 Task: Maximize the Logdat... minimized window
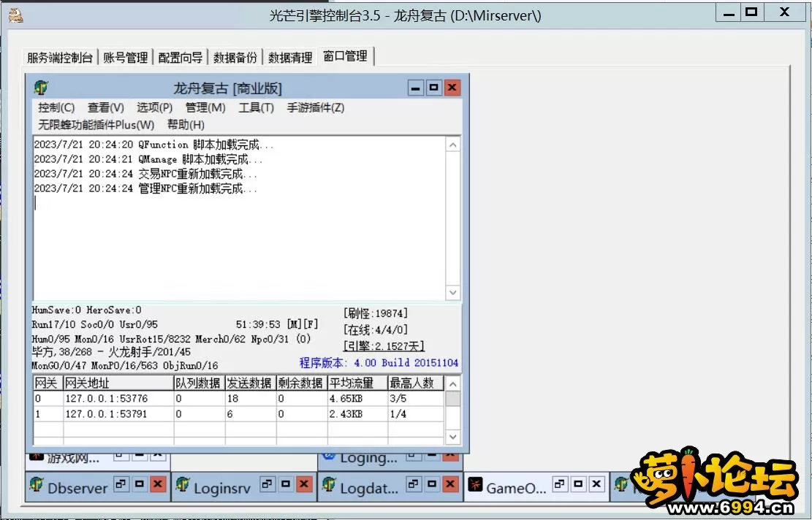point(432,484)
